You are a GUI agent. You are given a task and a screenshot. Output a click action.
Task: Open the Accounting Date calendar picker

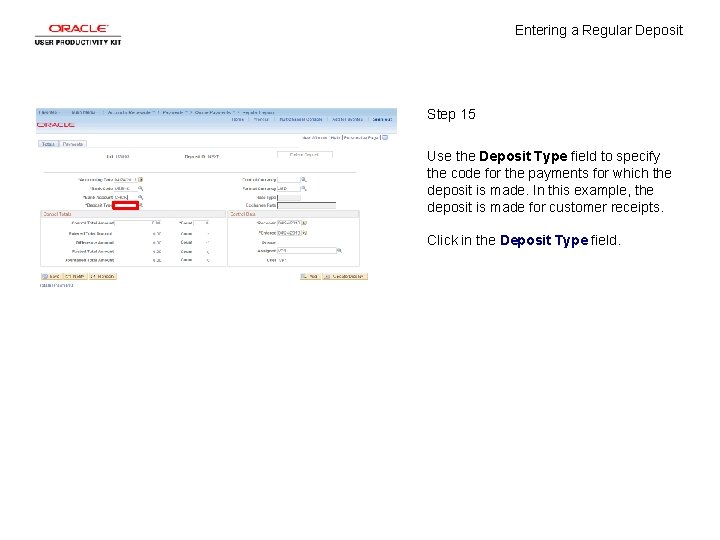click(141, 180)
